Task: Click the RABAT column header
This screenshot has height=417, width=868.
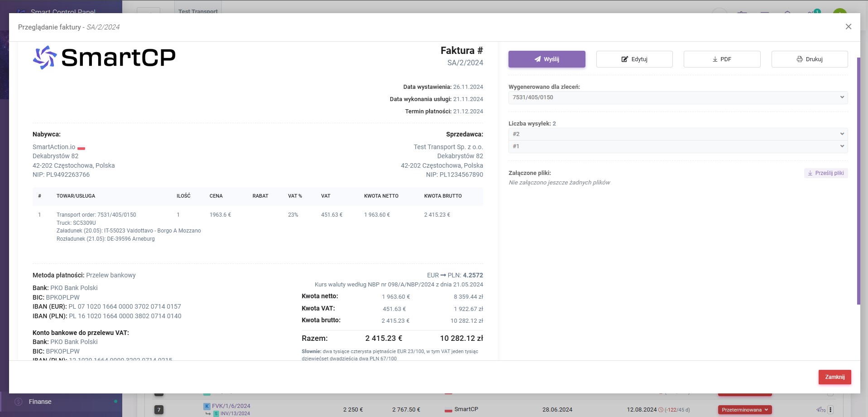Action: [x=260, y=196]
